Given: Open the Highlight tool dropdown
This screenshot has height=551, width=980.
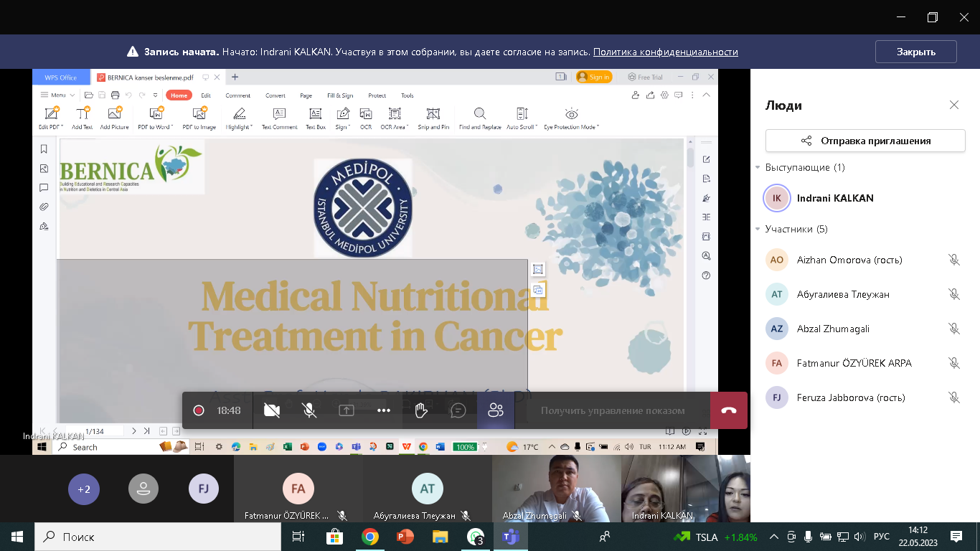Looking at the screenshot, I should coord(239,118).
